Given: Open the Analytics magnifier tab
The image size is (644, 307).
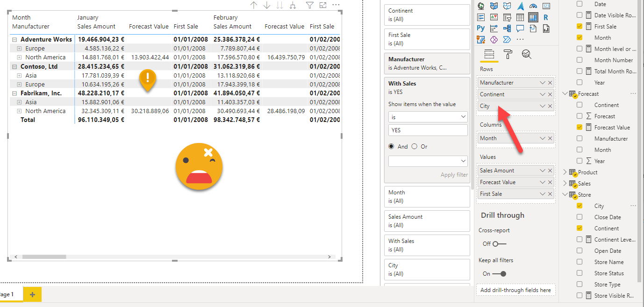Looking at the screenshot, I should [x=527, y=54].
